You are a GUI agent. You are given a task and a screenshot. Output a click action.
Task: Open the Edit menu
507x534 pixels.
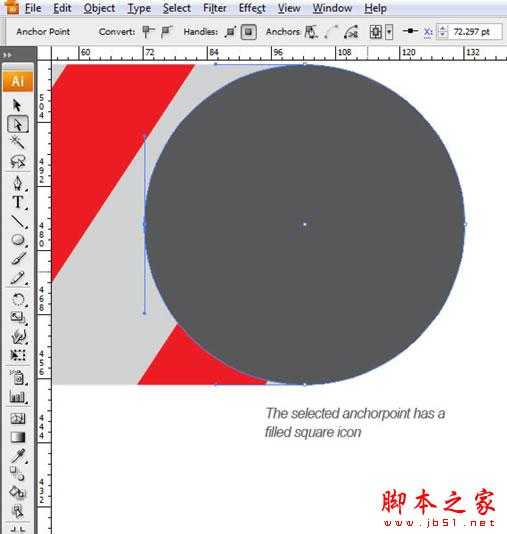coord(62,8)
